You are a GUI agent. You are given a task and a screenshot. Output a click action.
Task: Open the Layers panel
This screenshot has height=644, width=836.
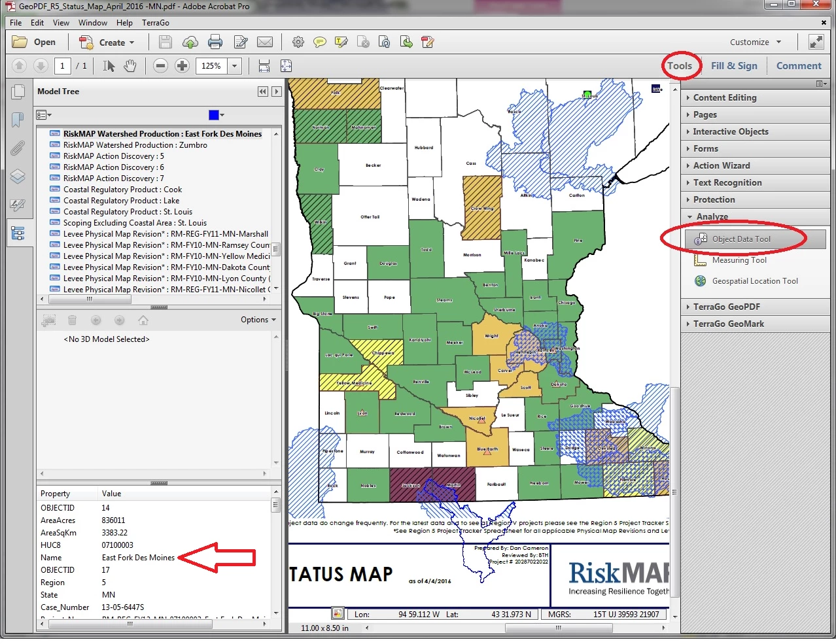[x=18, y=177]
